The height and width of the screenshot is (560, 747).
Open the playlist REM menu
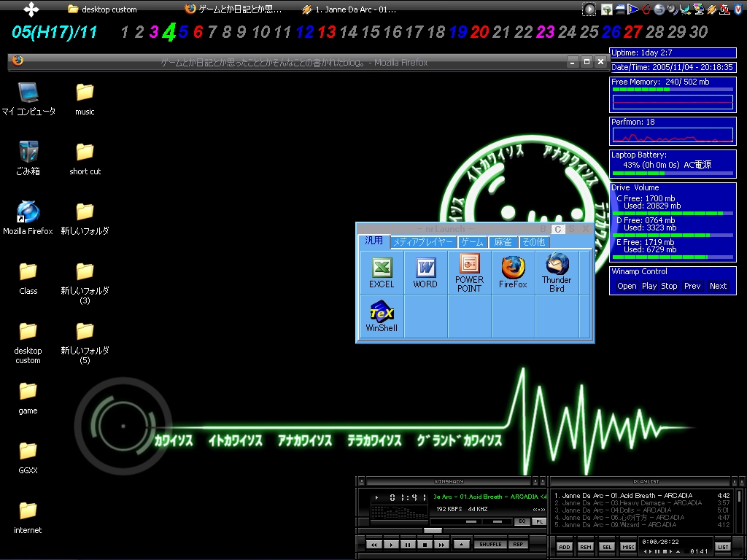[x=586, y=547]
